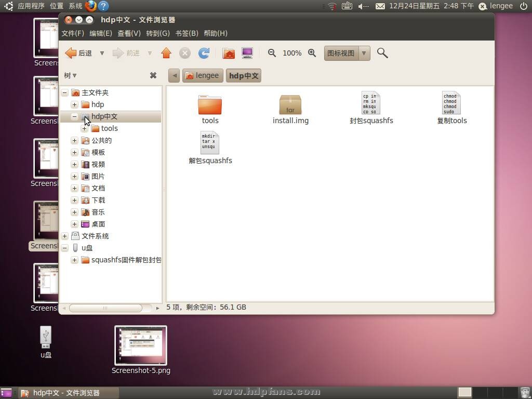Image resolution: width=532 pixels, height=399 pixels.
Task: Click the Search magnifier icon
Action: coord(382,53)
